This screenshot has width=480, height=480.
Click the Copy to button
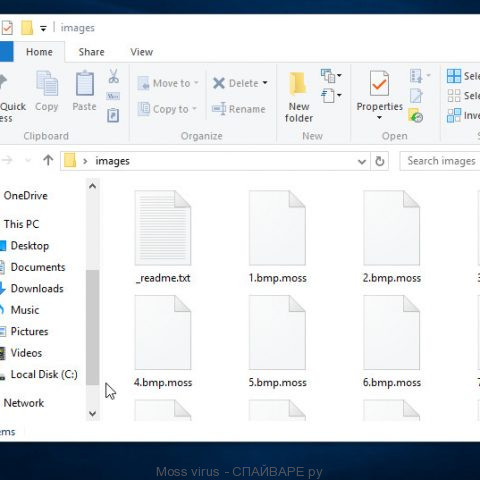click(167, 109)
